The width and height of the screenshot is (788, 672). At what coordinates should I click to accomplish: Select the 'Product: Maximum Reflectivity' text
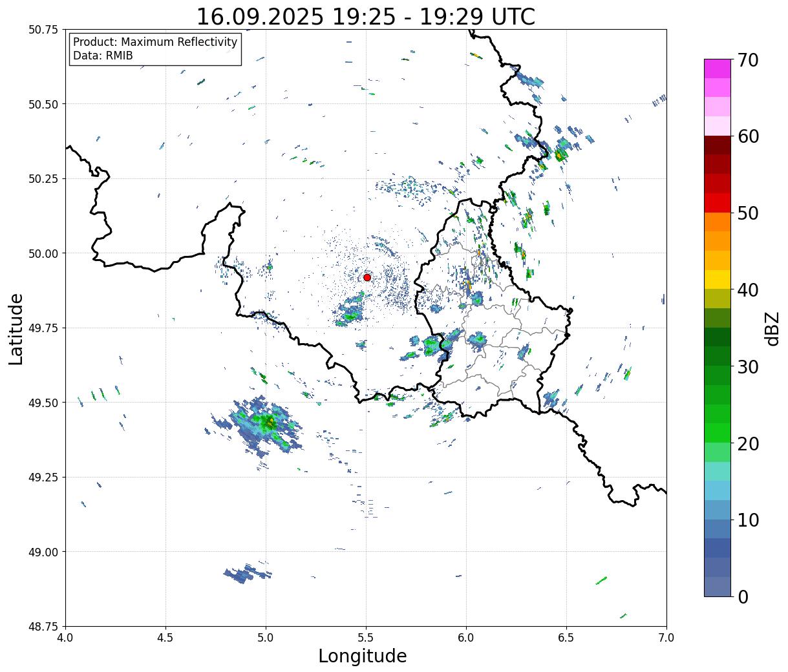coord(155,42)
